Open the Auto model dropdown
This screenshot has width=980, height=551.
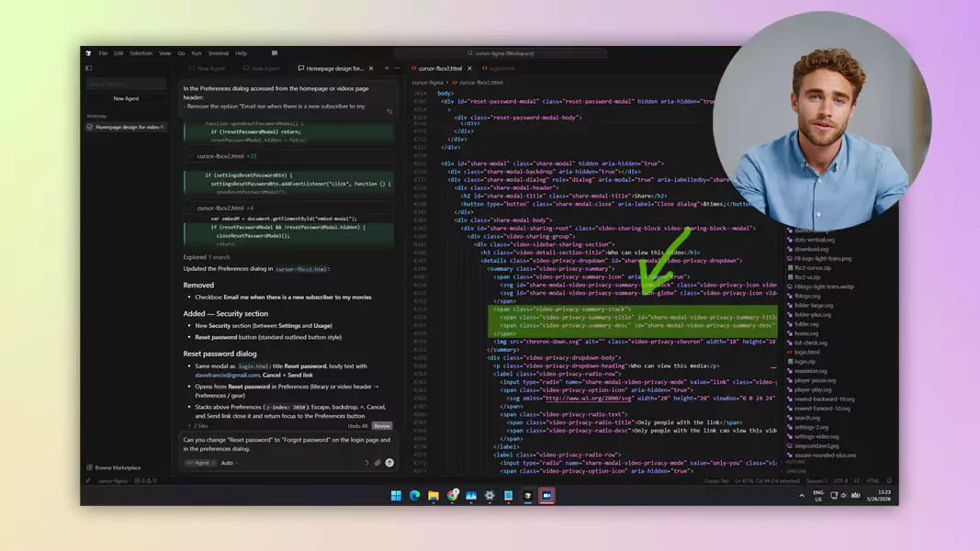[x=230, y=463]
